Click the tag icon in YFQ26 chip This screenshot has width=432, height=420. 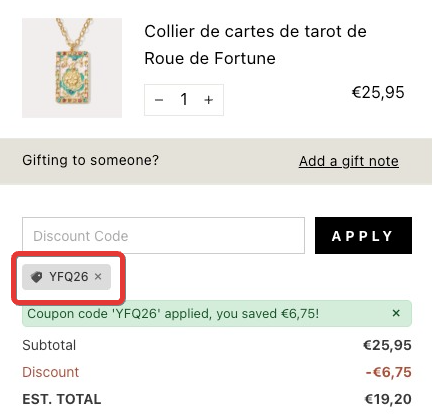pyautogui.click(x=37, y=277)
